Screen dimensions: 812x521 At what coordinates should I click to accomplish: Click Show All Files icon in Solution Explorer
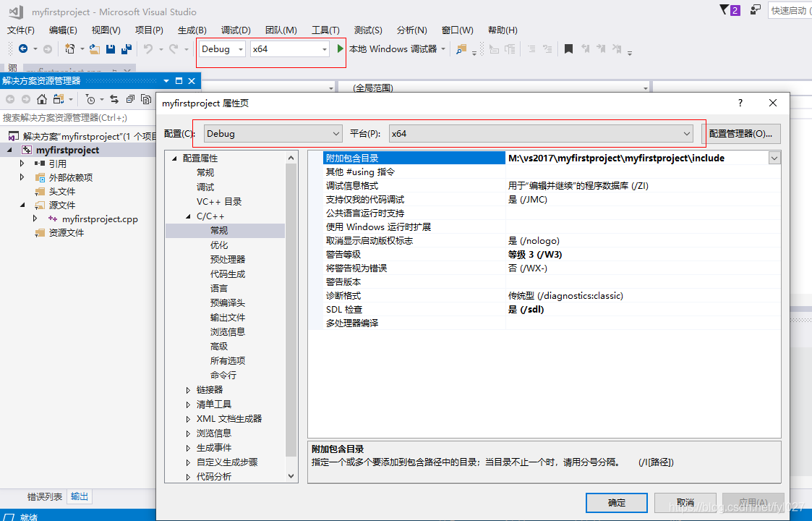coord(146,99)
